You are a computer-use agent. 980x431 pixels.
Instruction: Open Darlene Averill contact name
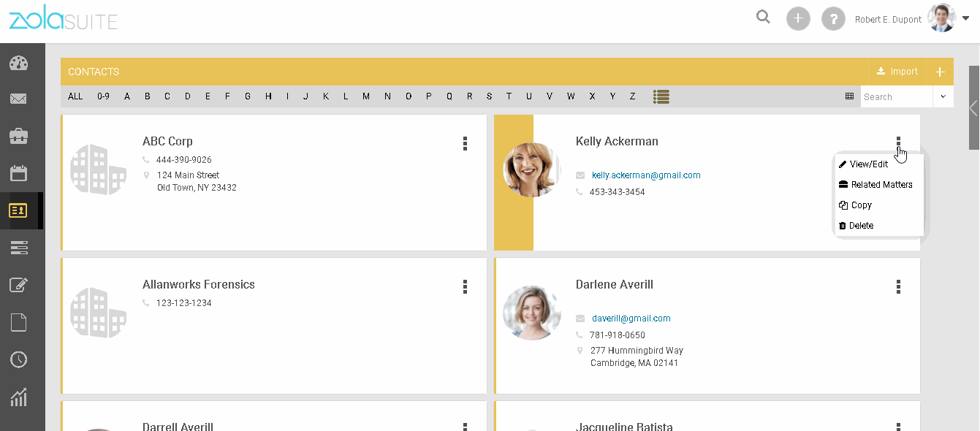[x=615, y=284]
